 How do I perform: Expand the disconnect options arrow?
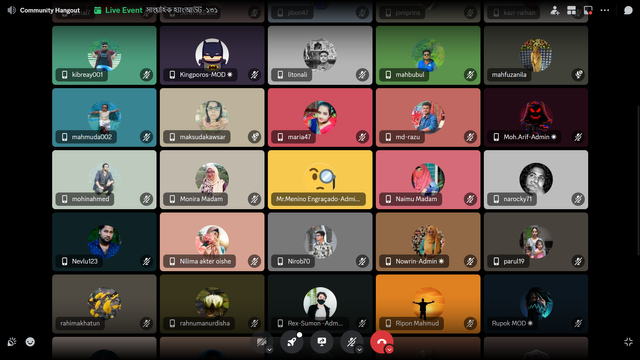389,350
